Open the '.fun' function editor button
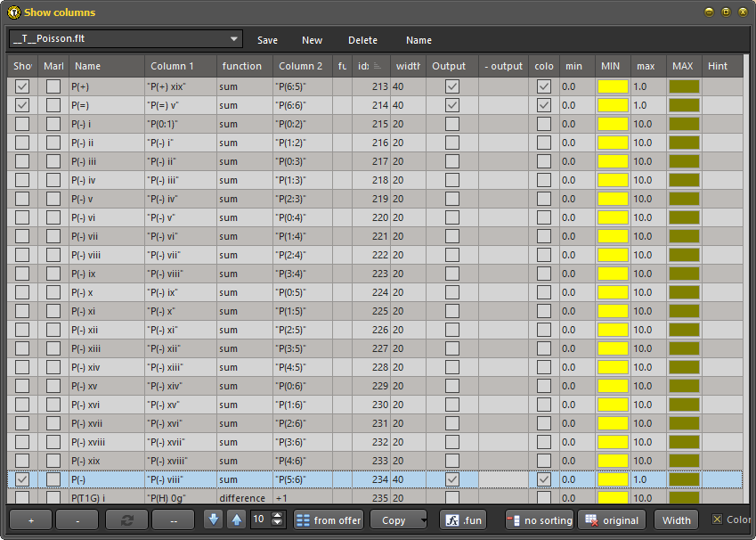 [463, 520]
